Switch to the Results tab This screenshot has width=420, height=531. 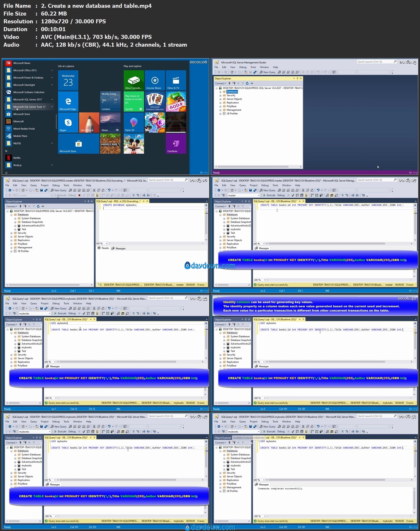103,248
